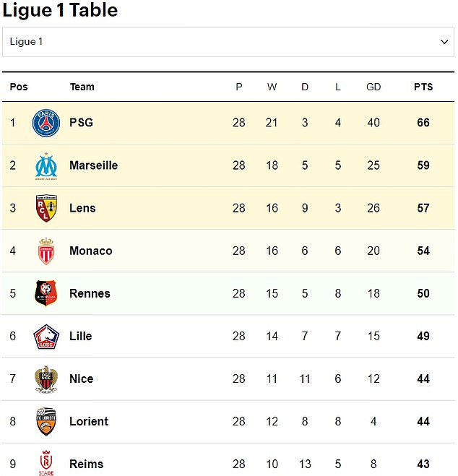Viewport: 458px width, 476px height.
Task: Click the GD column header
Action: tap(373, 87)
